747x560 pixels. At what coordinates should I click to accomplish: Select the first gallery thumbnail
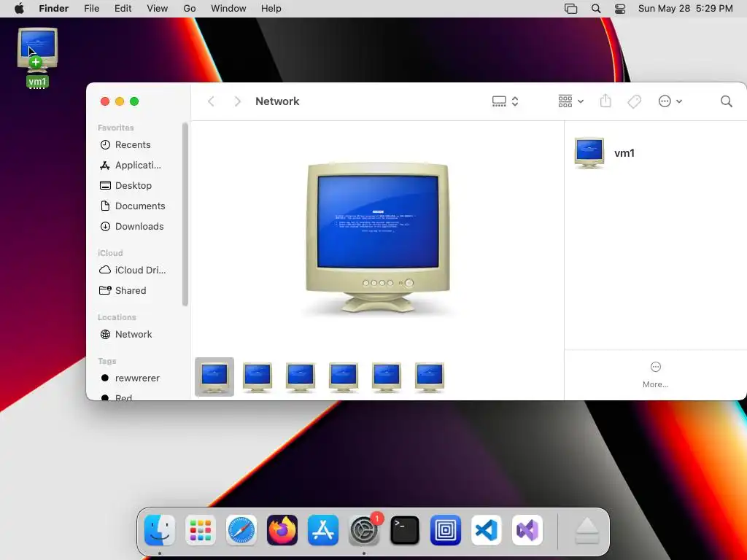click(x=214, y=377)
